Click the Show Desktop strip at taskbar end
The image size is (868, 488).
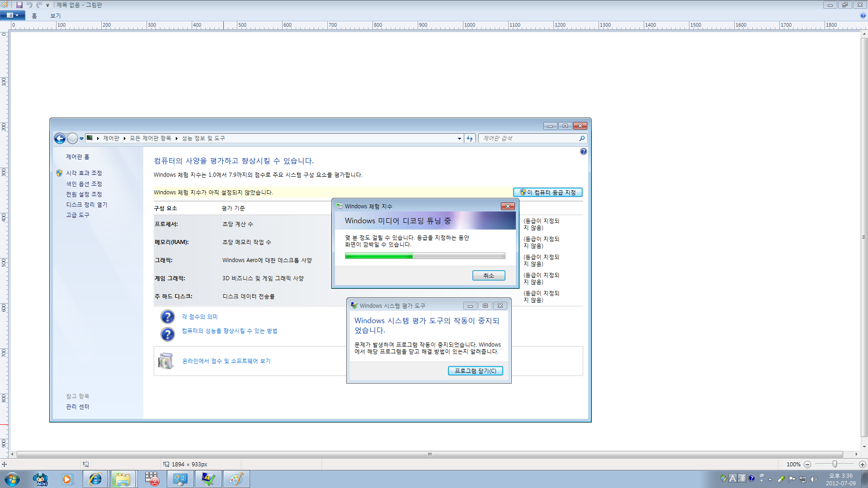pos(864,479)
